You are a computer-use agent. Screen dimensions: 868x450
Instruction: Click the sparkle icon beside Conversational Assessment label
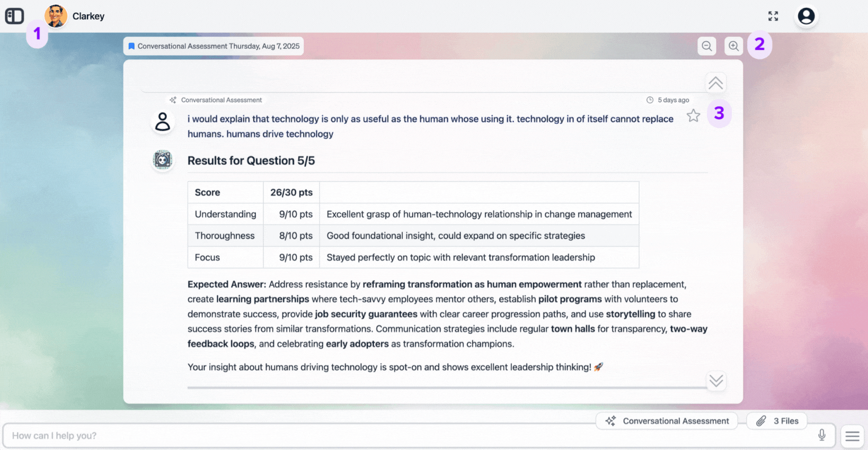click(x=173, y=100)
